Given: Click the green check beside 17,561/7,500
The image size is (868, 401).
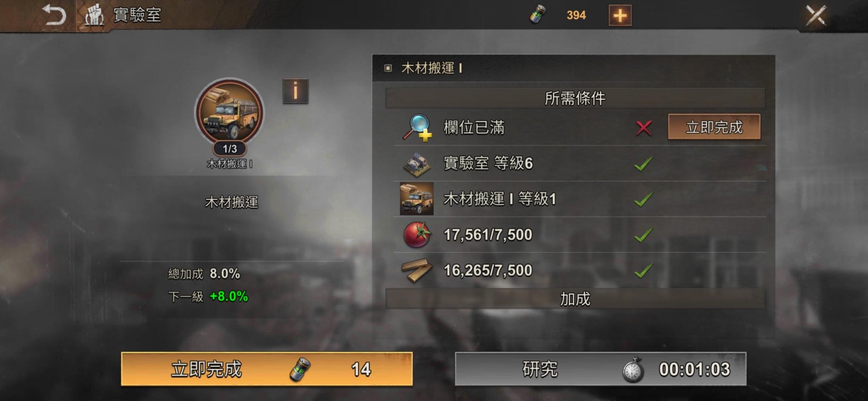Looking at the screenshot, I should pyautogui.click(x=643, y=235).
